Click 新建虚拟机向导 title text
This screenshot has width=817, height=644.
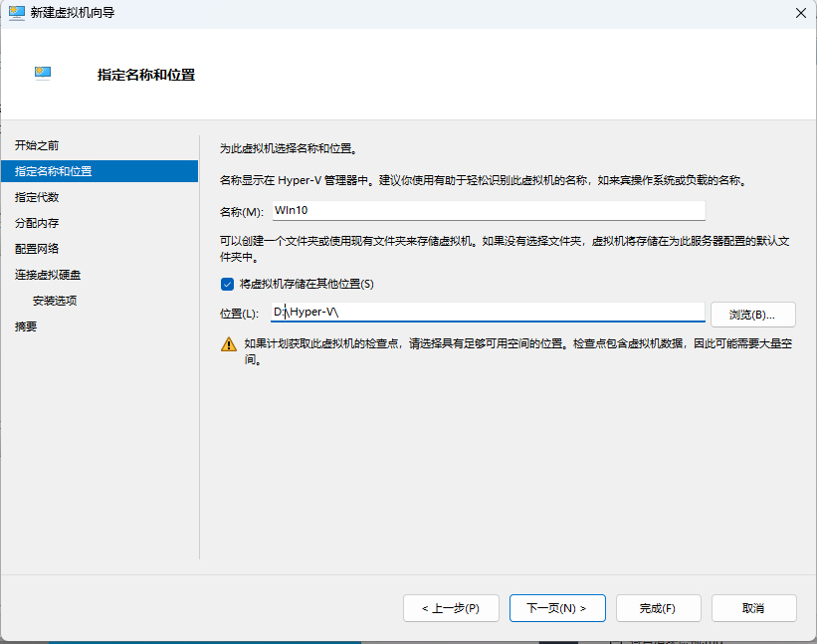point(73,13)
